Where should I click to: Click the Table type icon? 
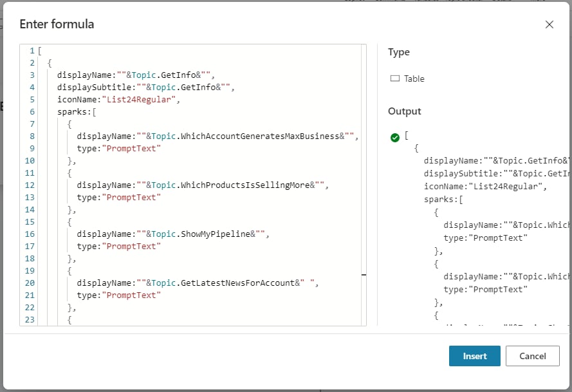[x=394, y=79]
